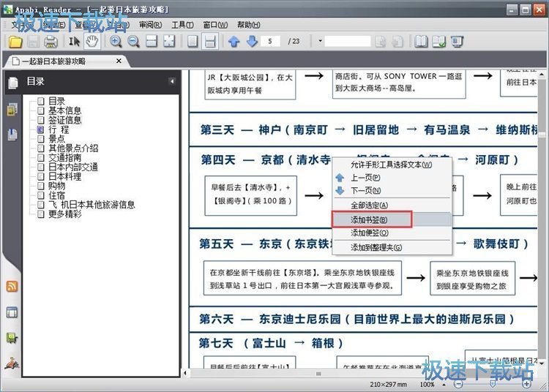549x392 pixels.
Task: Open the shopping cart sidebar icon
Action: 12,338
